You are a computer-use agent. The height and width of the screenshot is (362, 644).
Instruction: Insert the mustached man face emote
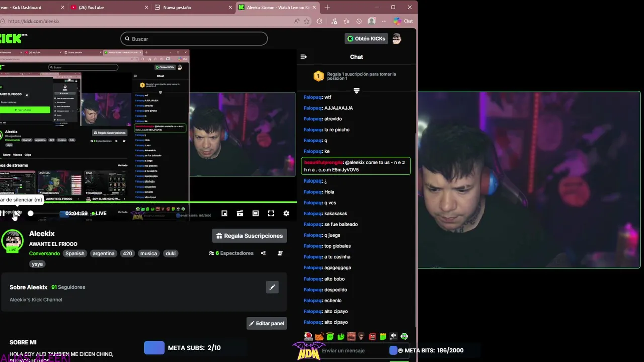[x=351, y=336]
